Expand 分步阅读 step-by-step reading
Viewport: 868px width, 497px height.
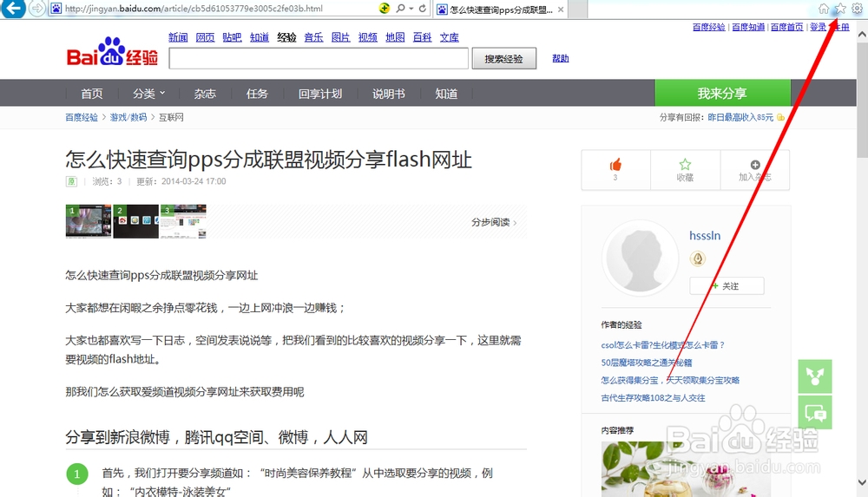tap(495, 223)
